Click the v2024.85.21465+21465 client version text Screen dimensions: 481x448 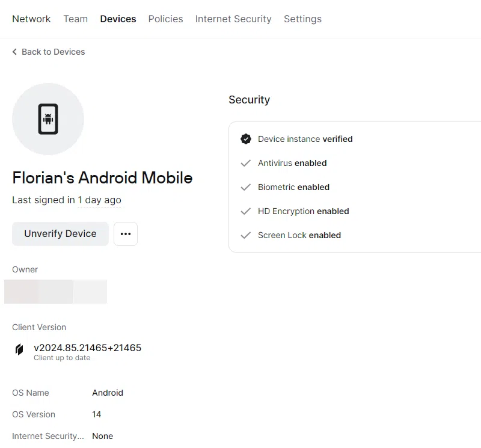point(87,348)
